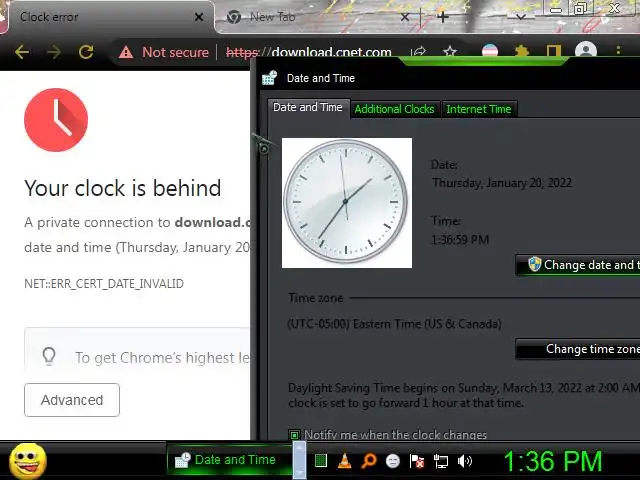The width and height of the screenshot is (640, 480).
Task: Click the green grid tray icon
Action: point(321,461)
